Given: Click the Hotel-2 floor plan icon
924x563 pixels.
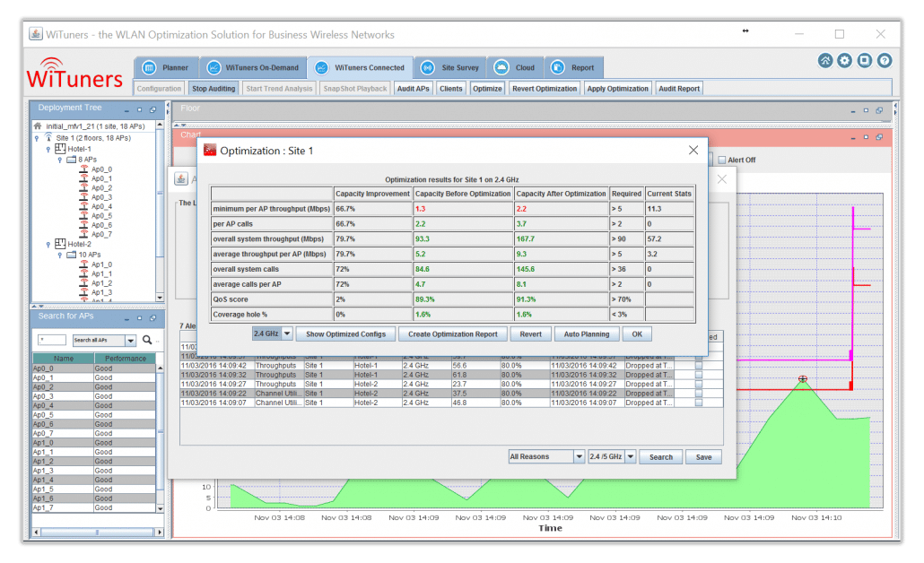Looking at the screenshot, I should 60,243.
